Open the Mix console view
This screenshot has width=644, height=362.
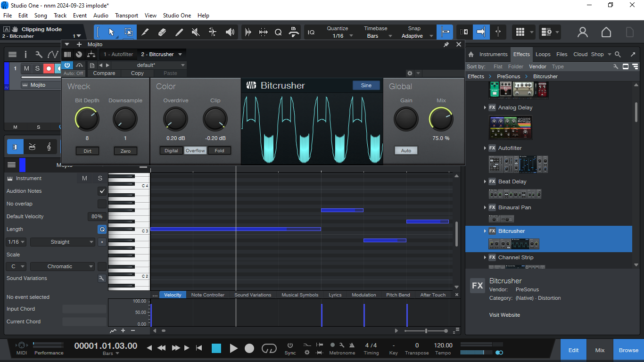coord(600,350)
